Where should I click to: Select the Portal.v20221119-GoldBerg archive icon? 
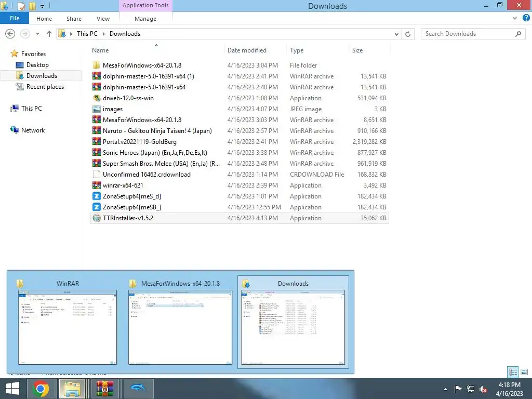coord(97,141)
